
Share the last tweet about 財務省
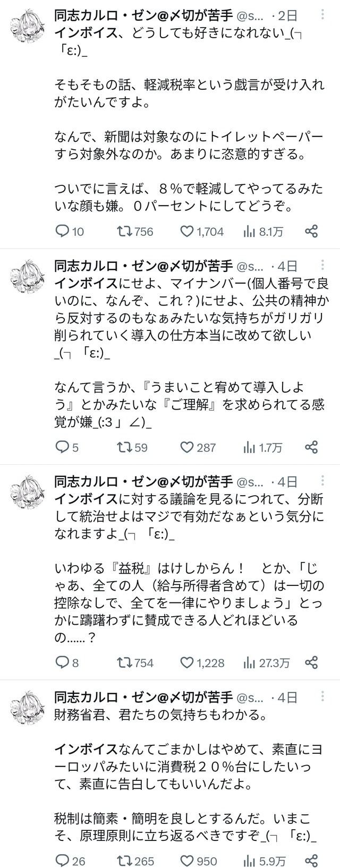311,861
